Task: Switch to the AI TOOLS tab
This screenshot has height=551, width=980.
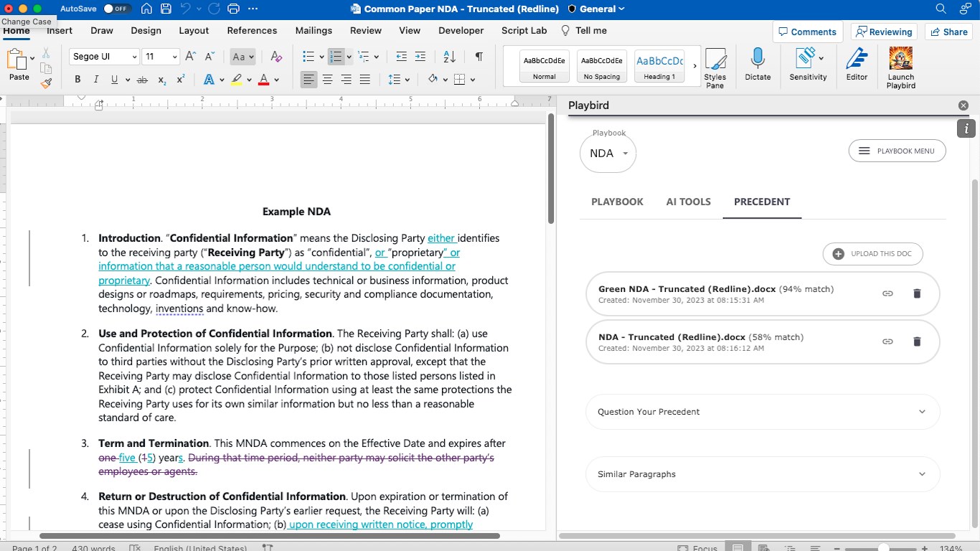Action: (688, 202)
